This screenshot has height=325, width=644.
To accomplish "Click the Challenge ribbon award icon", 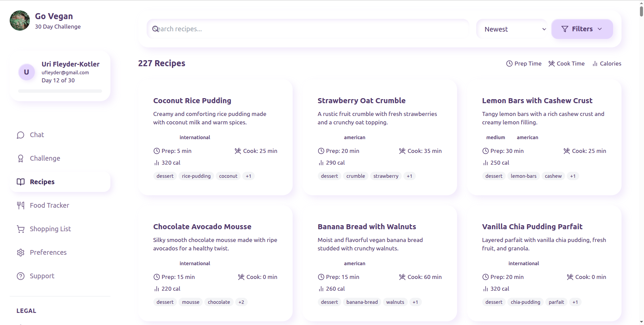I will tap(20, 159).
